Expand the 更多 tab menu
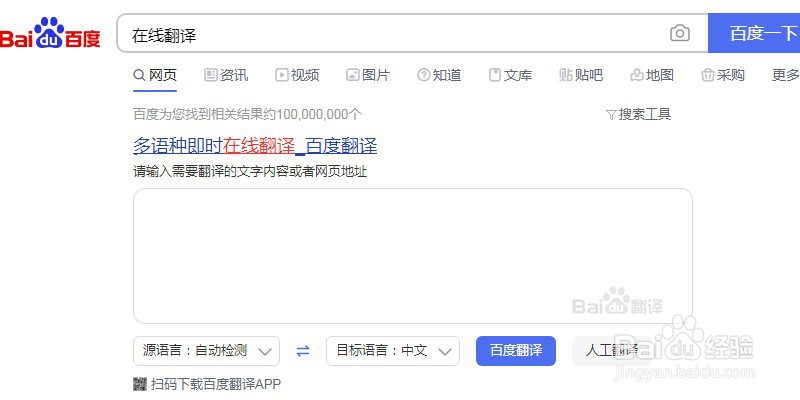This screenshot has width=800, height=400. pos(786,76)
